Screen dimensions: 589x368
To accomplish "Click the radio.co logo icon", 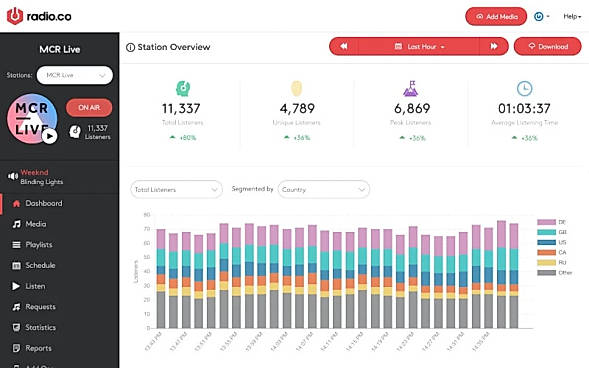I will [x=15, y=17].
